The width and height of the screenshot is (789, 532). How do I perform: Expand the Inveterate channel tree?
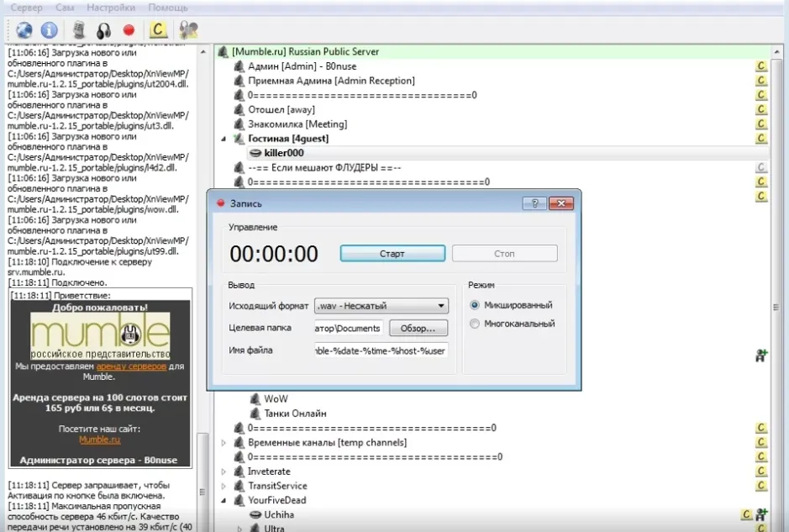tap(224, 471)
